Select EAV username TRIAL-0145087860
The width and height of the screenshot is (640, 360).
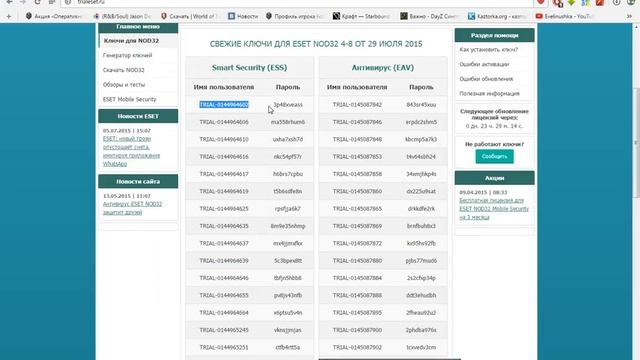(x=357, y=191)
